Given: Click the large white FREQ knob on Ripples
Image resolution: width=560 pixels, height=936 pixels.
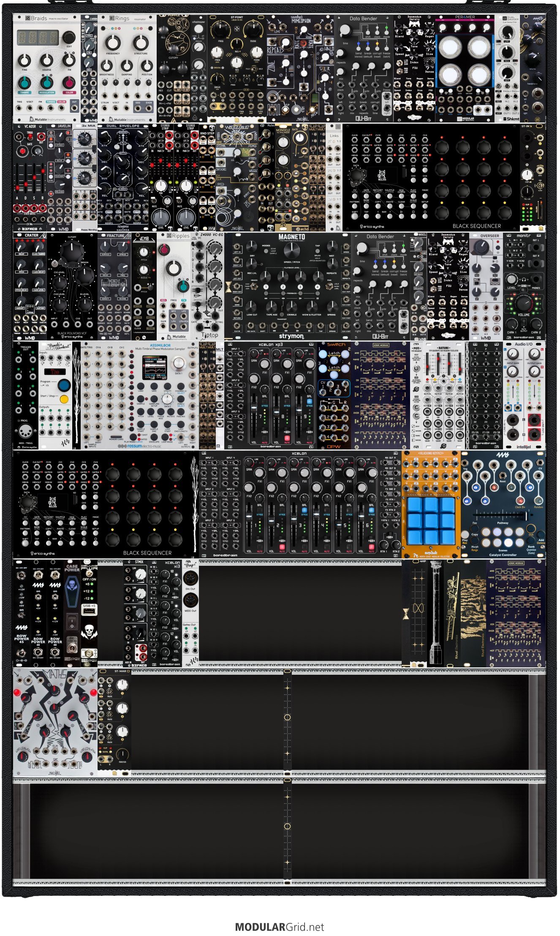Looking at the screenshot, I should (173, 268).
